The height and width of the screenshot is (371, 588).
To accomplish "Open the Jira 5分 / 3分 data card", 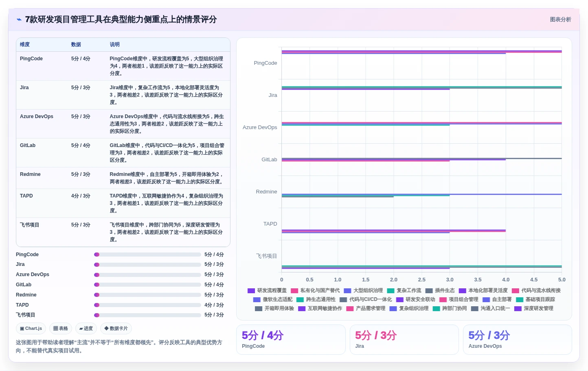I will (x=404, y=340).
